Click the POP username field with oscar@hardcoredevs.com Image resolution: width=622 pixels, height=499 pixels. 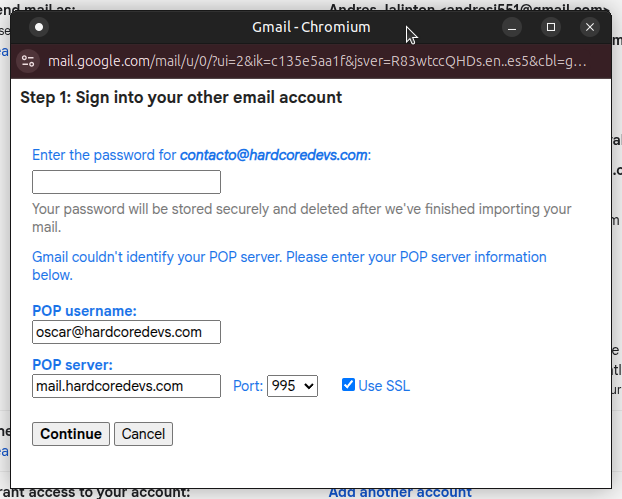tap(126, 332)
